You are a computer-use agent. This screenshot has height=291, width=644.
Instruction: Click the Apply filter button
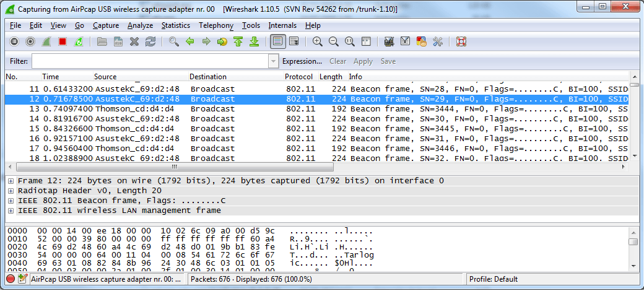pyautogui.click(x=363, y=61)
